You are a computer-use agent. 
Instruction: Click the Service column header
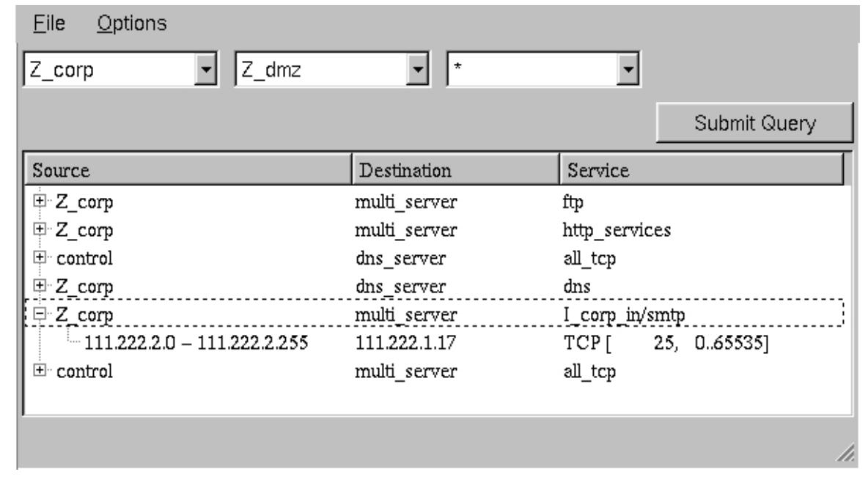pos(702,169)
